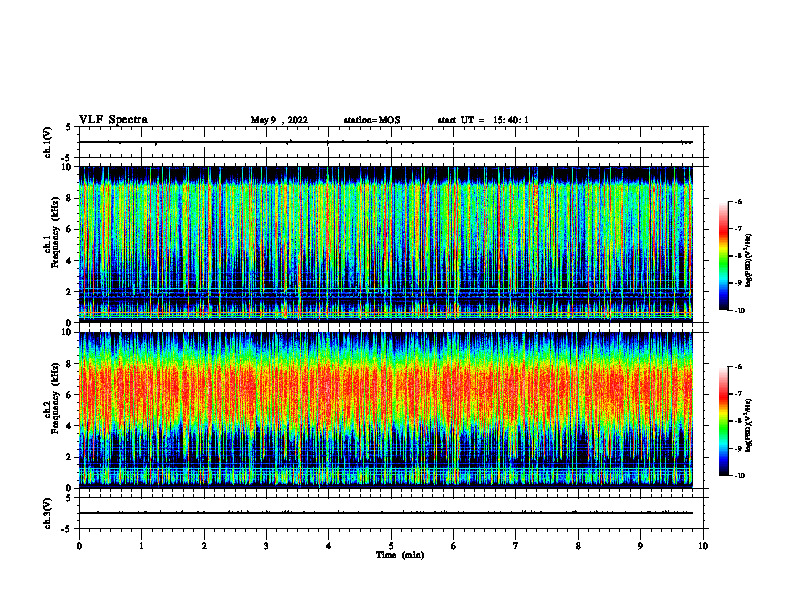Click the "Time (min)" x-axis label
The height and width of the screenshot is (612, 792).
click(x=400, y=555)
